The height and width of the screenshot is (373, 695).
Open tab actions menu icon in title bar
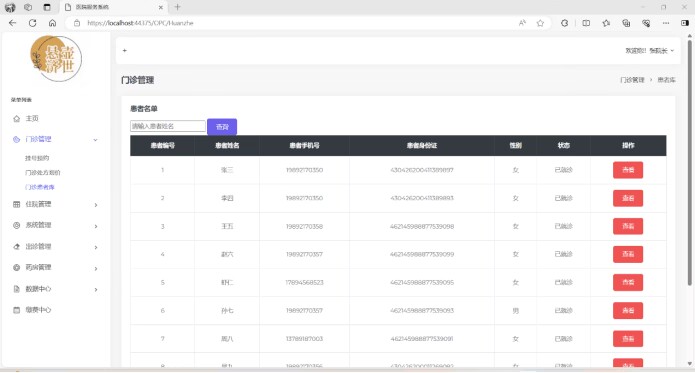point(47,7)
